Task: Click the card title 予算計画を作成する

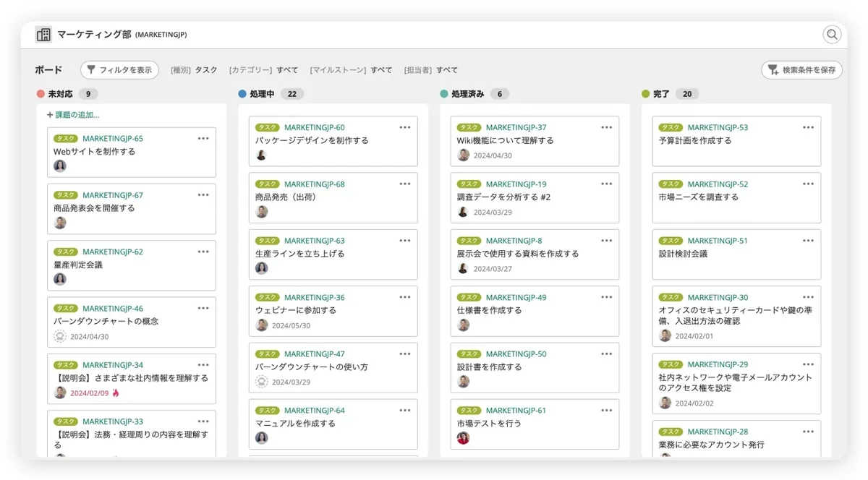Action: tap(695, 140)
